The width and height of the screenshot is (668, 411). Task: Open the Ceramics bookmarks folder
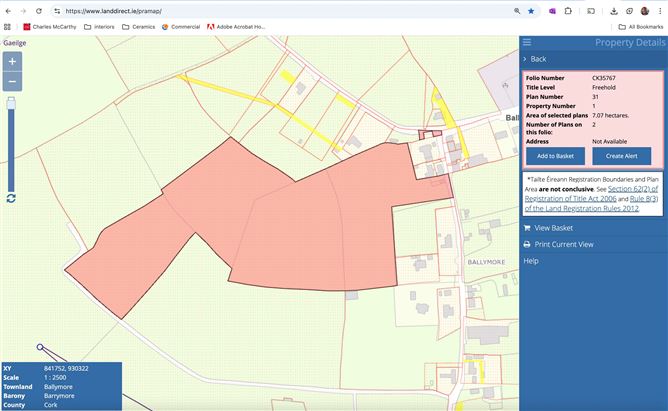[x=139, y=27]
